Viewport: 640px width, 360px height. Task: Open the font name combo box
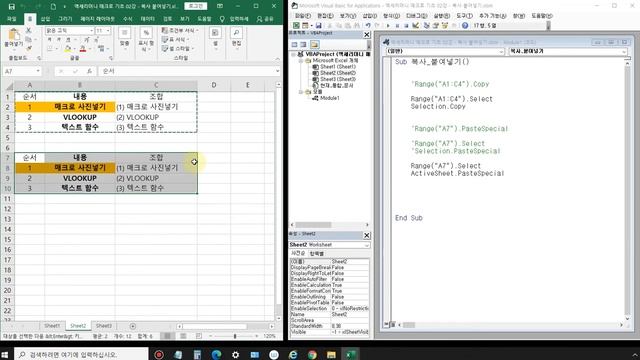point(69,31)
